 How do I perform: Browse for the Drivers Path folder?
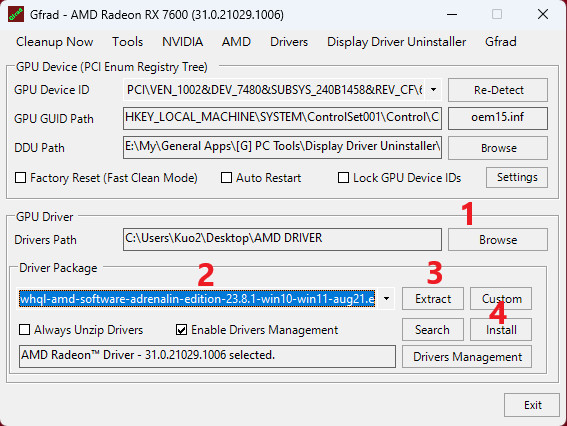click(x=498, y=239)
